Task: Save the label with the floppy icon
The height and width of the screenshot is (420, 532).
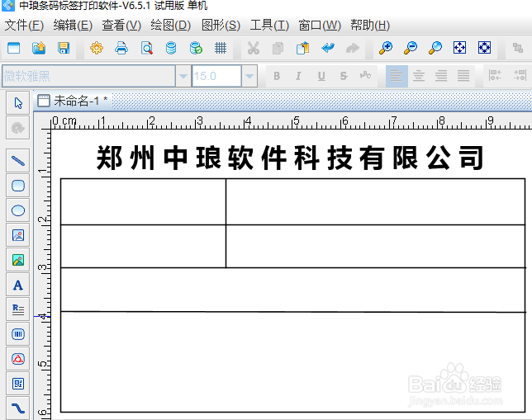Action: coord(64,48)
